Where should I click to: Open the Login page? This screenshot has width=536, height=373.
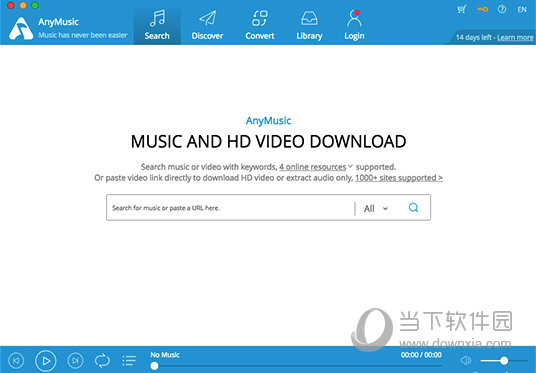coord(354,25)
